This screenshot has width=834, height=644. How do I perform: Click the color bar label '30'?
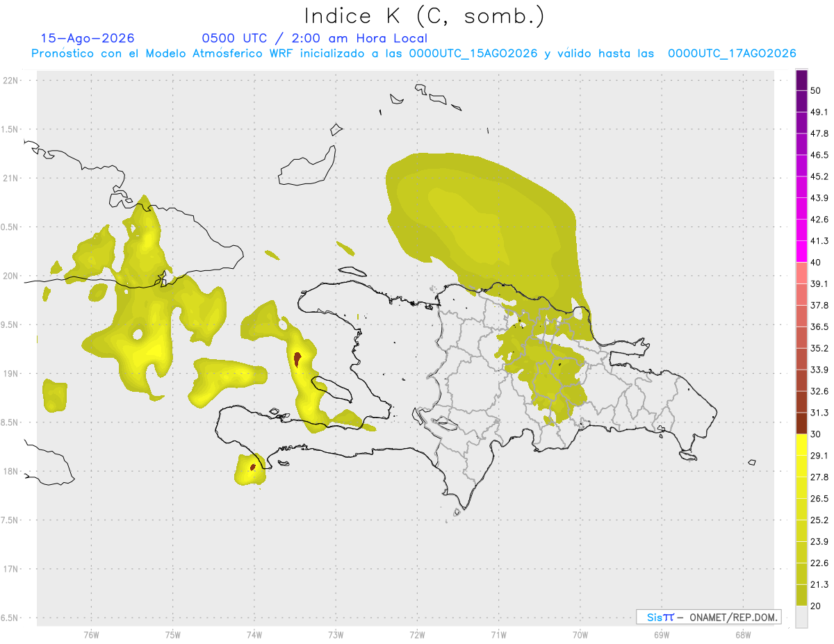click(x=816, y=434)
